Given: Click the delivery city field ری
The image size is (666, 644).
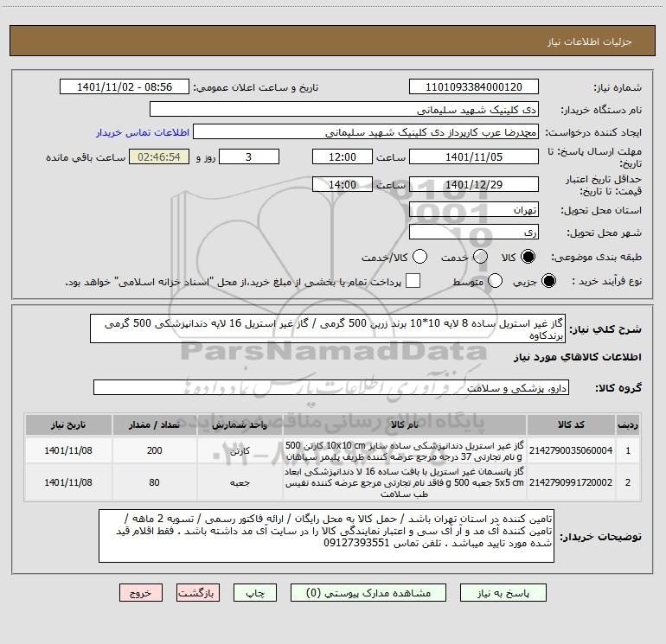Looking at the screenshot, I should pos(474,233).
